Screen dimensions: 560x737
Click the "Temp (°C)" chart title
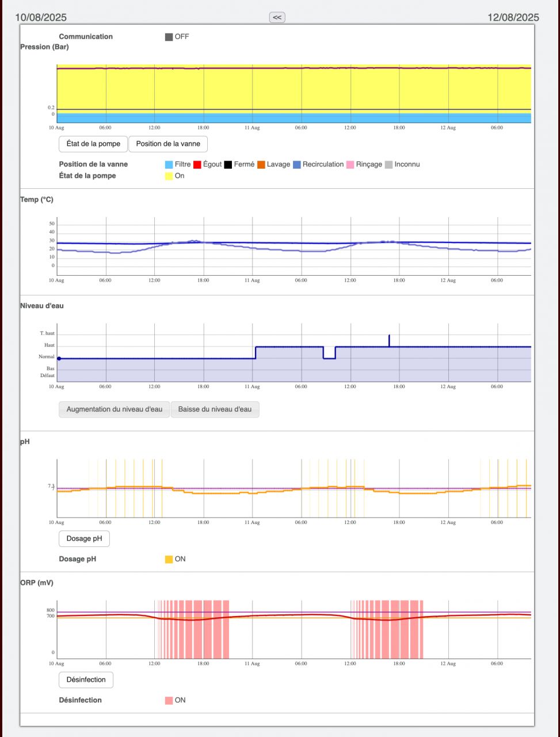tap(37, 200)
